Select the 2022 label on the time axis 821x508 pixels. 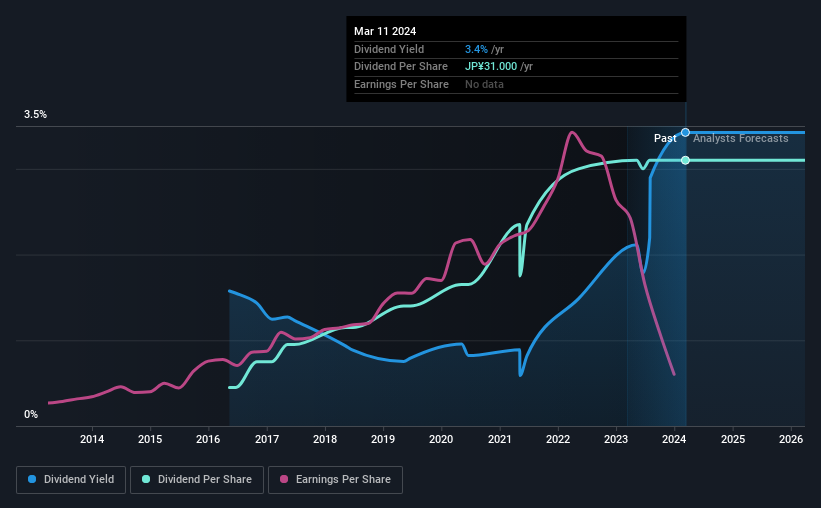[x=558, y=439]
